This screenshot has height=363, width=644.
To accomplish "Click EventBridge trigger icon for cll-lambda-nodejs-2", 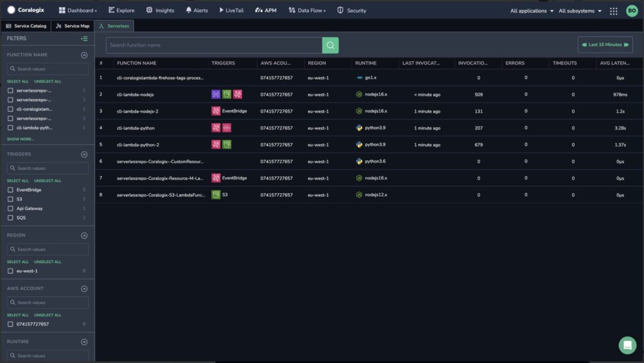I will click(216, 111).
